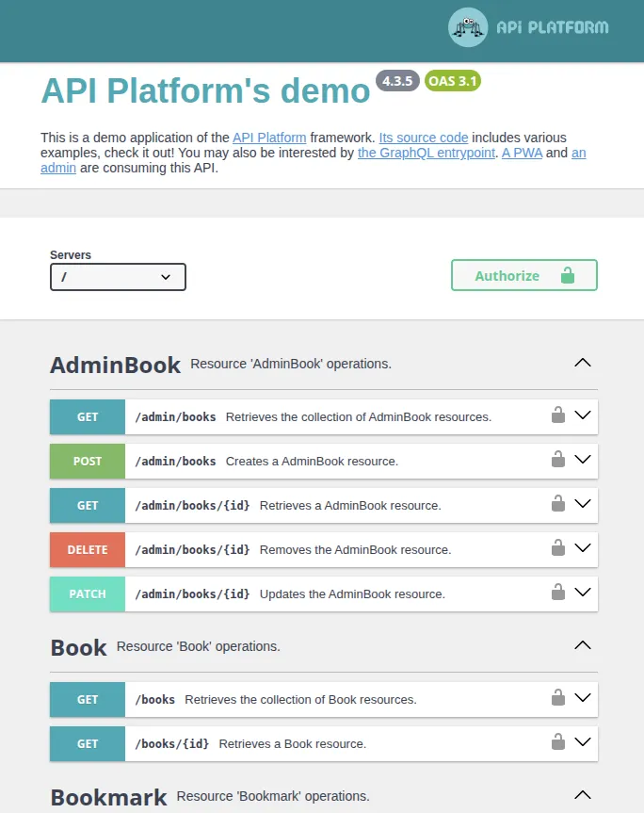This screenshot has height=813, width=644.
Task: Click the Bookmark section heading
Action: coord(109,797)
